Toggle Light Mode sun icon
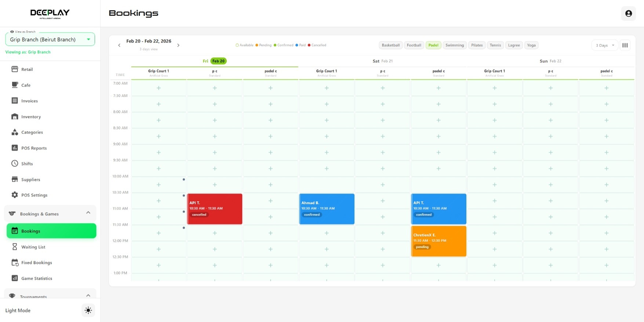Viewport: 644px width, 322px height. pyautogui.click(x=88, y=310)
